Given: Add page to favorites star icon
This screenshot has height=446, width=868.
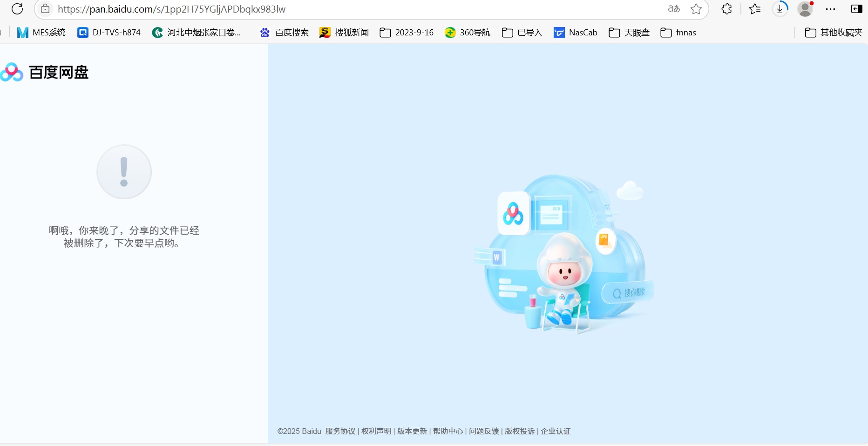Looking at the screenshot, I should [696, 9].
